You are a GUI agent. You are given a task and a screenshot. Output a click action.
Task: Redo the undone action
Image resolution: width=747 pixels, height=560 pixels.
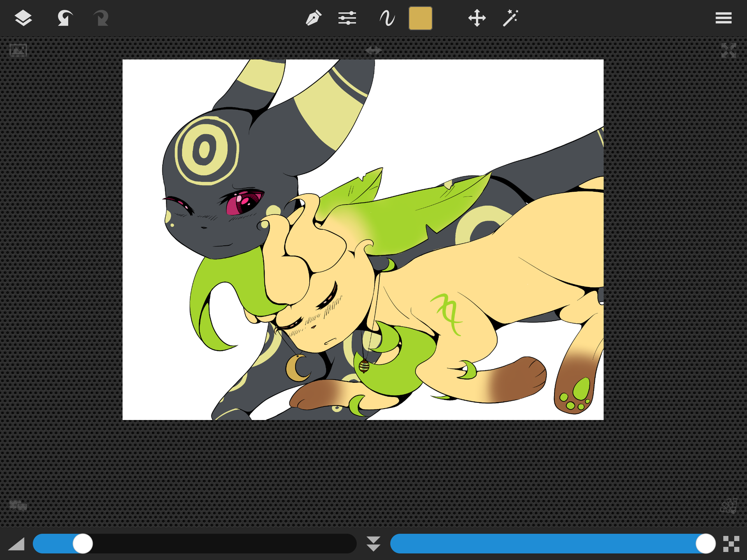pyautogui.click(x=101, y=18)
